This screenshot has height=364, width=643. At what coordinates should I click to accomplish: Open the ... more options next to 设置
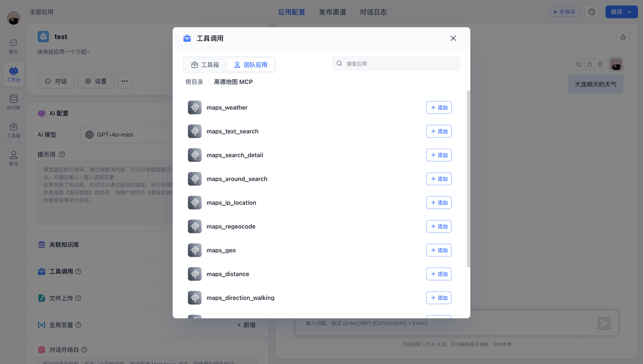tap(125, 81)
